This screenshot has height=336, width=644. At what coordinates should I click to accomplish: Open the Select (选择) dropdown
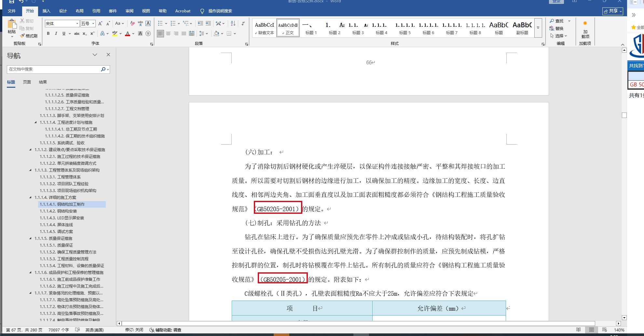click(558, 36)
